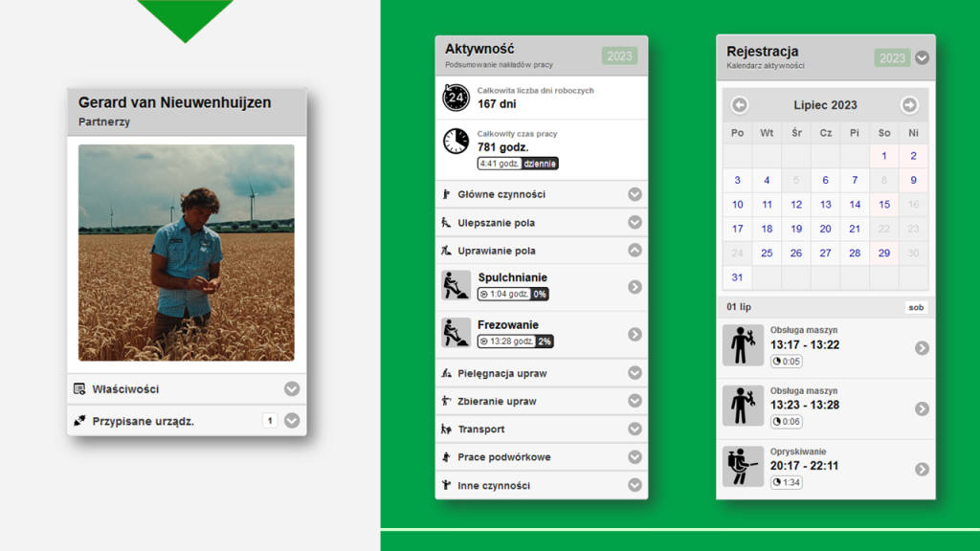The height and width of the screenshot is (551, 980).
Task: Collapse the Uprawianie pola section
Action: pos(635,251)
